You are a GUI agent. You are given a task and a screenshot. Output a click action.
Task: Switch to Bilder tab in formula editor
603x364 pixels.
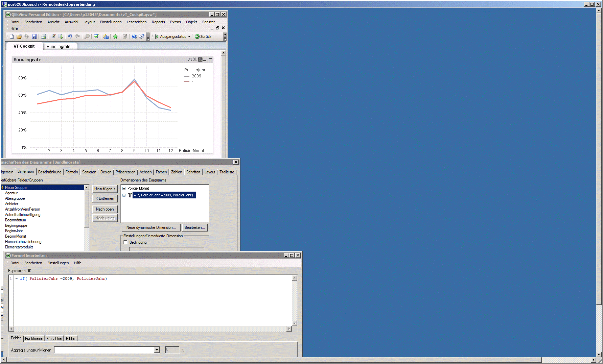coord(70,339)
